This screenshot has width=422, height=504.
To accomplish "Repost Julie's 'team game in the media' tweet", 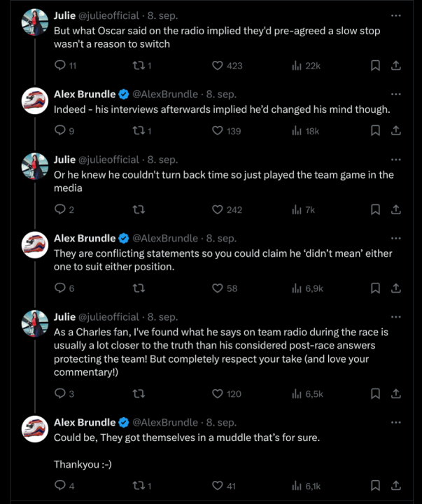I will (x=139, y=209).
